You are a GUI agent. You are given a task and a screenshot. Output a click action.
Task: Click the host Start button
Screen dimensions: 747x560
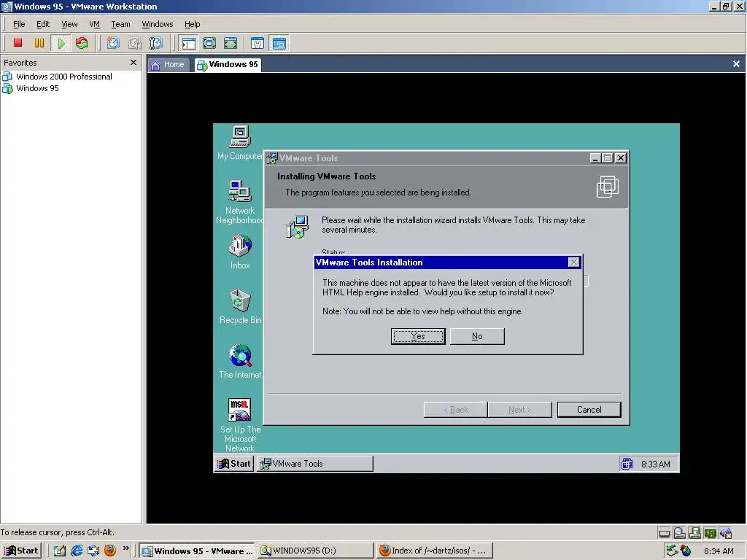click(21, 551)
